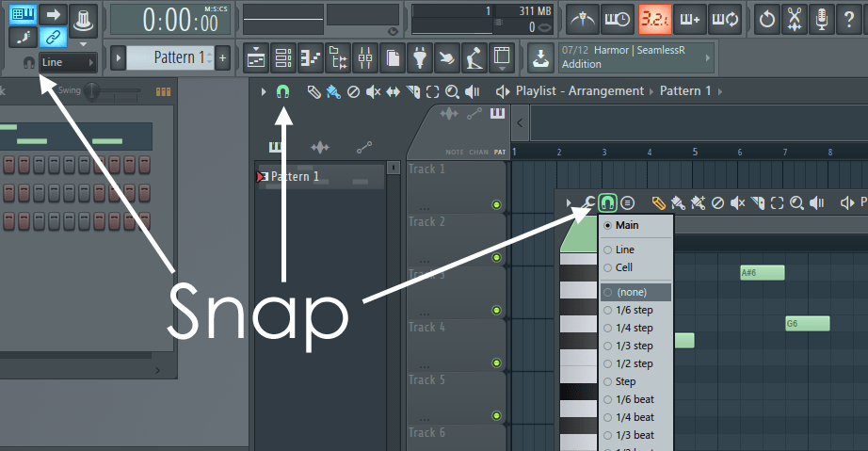
Task: Open the Mixer faders toolbar button
Action: 365,57
